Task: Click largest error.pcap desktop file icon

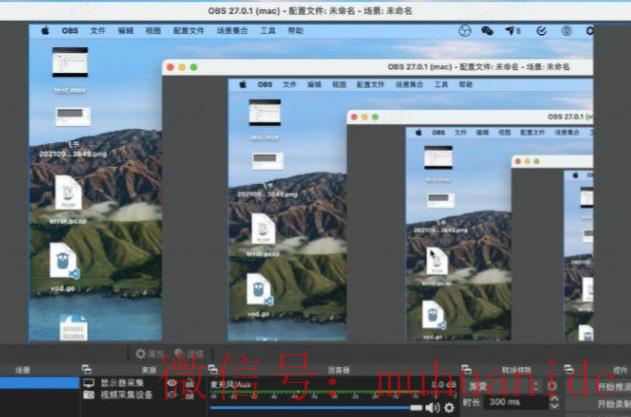Action: 68,192
